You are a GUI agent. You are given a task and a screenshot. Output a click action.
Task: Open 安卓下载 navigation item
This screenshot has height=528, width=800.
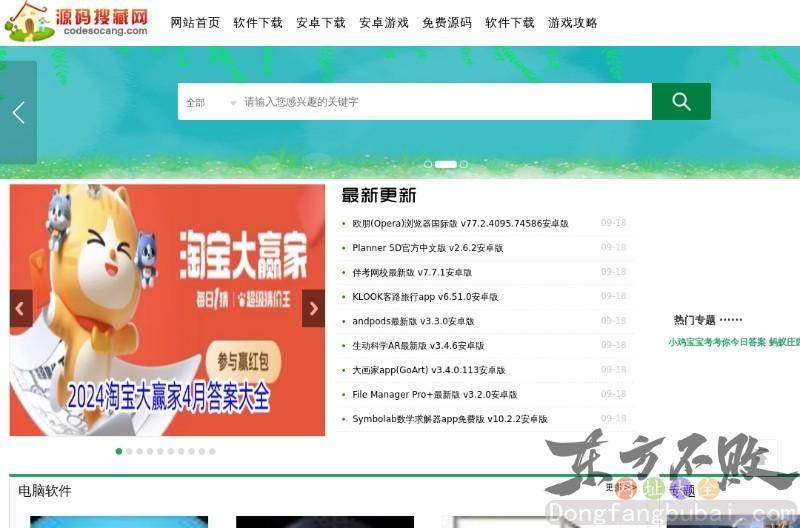(321, 23)
